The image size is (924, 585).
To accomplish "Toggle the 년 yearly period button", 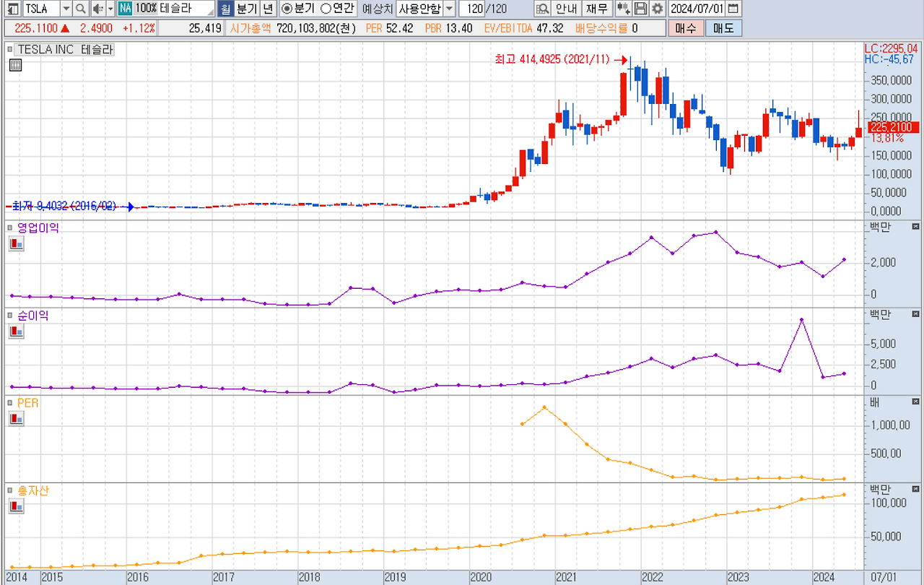I will pos(268,9).
